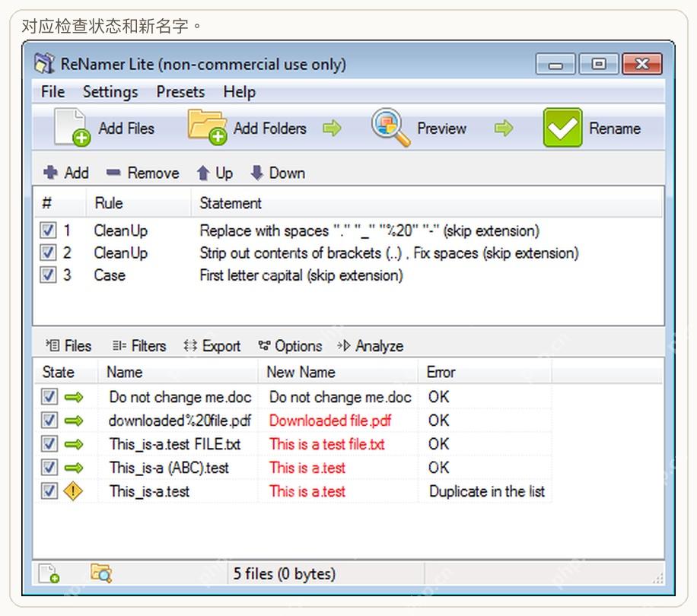The height and width of the screenshot is (616, 697).
Task: Toggle checkbox for downloaded%20file.pdf
Action: [x=49, y=420]
